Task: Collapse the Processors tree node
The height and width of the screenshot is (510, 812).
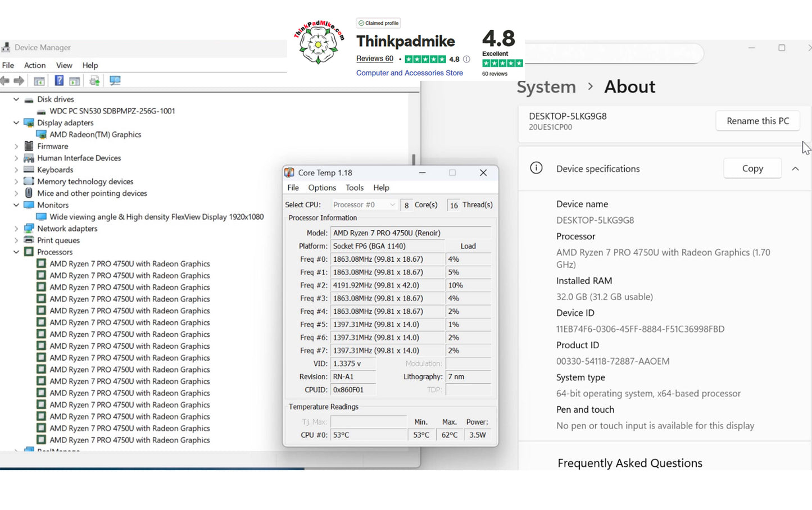Action: [x=16, y=252]
